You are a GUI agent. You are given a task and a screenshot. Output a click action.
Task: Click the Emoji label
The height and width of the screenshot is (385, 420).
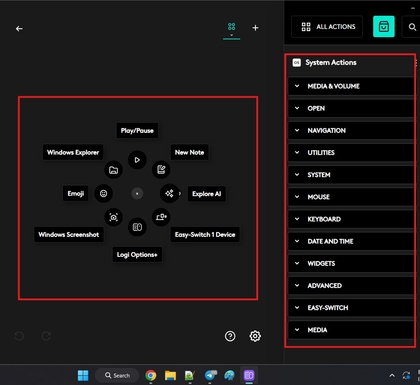click(76, 194)
